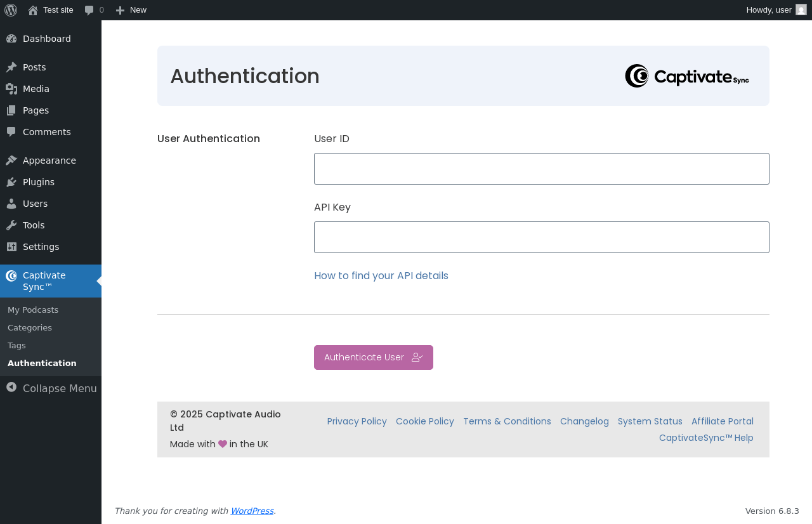This screenshot has width=812, height=524.
Task: Open the Appearance menu
Action: pos(49,160)
